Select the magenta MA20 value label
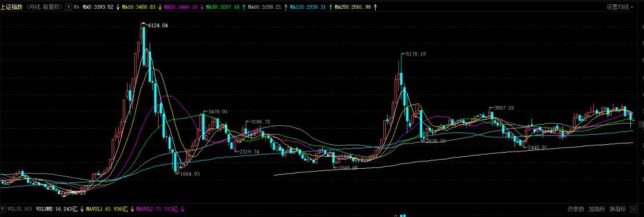This screenshot has height=217, width=644. pos(181,7)
